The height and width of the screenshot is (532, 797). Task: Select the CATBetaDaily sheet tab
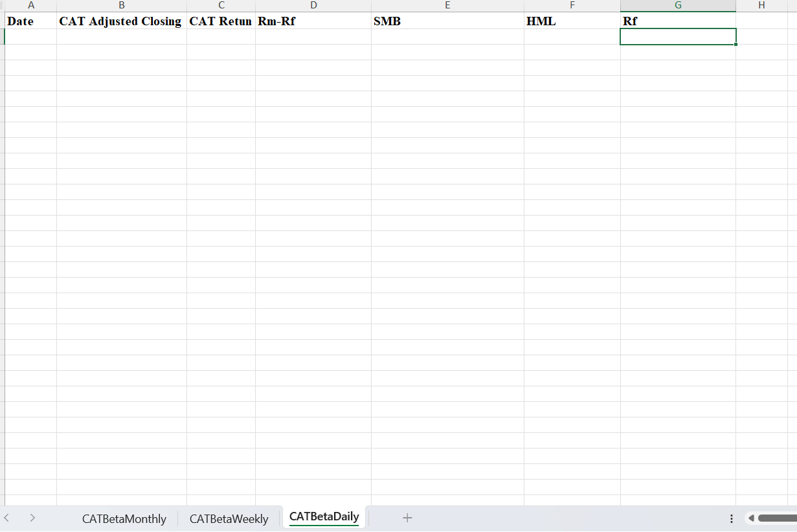pos(324,517)
